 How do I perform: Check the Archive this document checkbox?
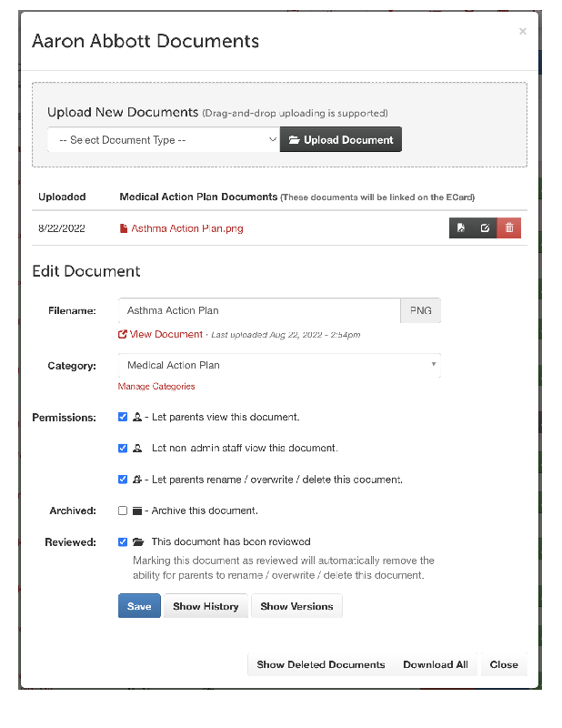tap(123, 511)
